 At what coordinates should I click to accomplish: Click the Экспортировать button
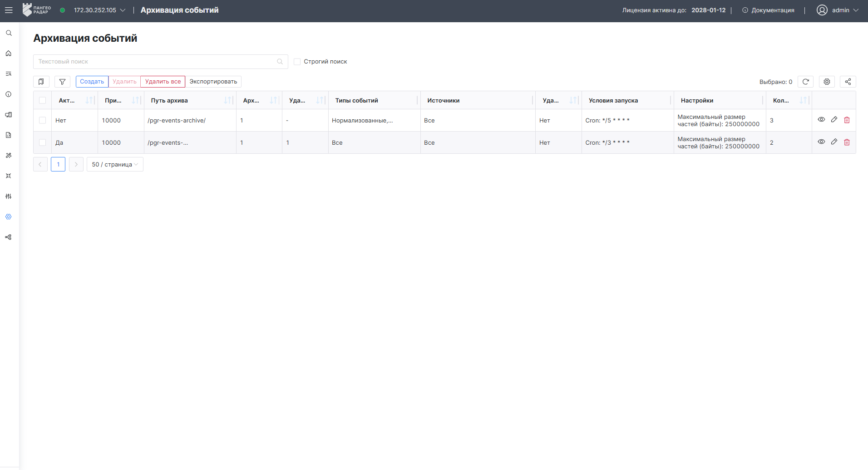click(x=213, y=82)
